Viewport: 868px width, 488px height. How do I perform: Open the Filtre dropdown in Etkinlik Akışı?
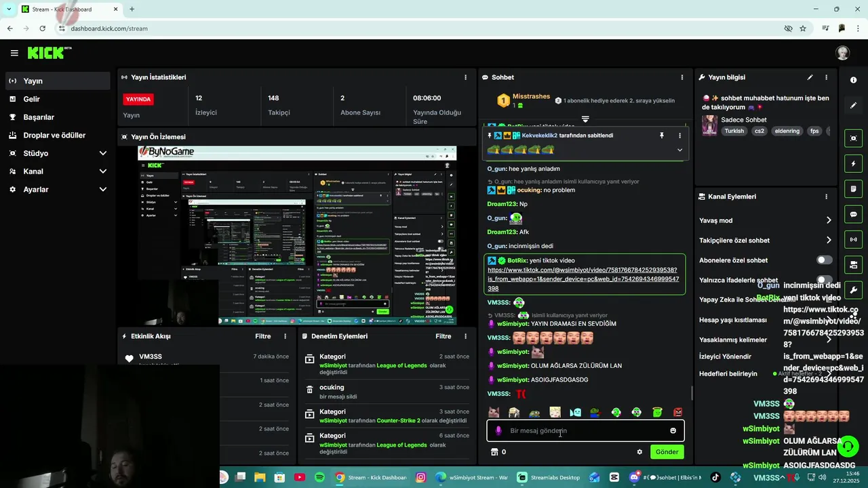click(x=263, y=336)
